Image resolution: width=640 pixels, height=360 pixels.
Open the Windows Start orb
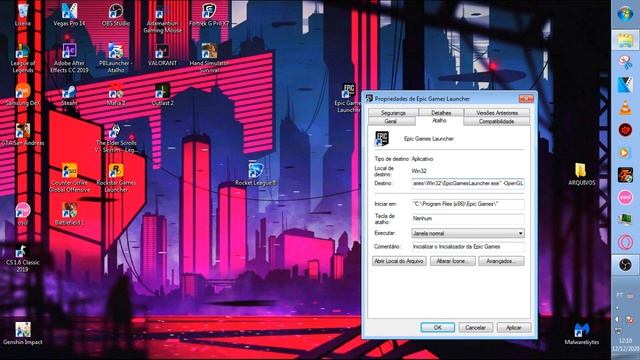(625, 13)
